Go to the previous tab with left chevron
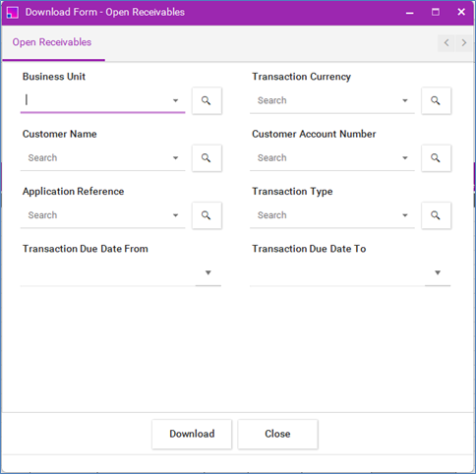476x474 pixels. (446, 42)
